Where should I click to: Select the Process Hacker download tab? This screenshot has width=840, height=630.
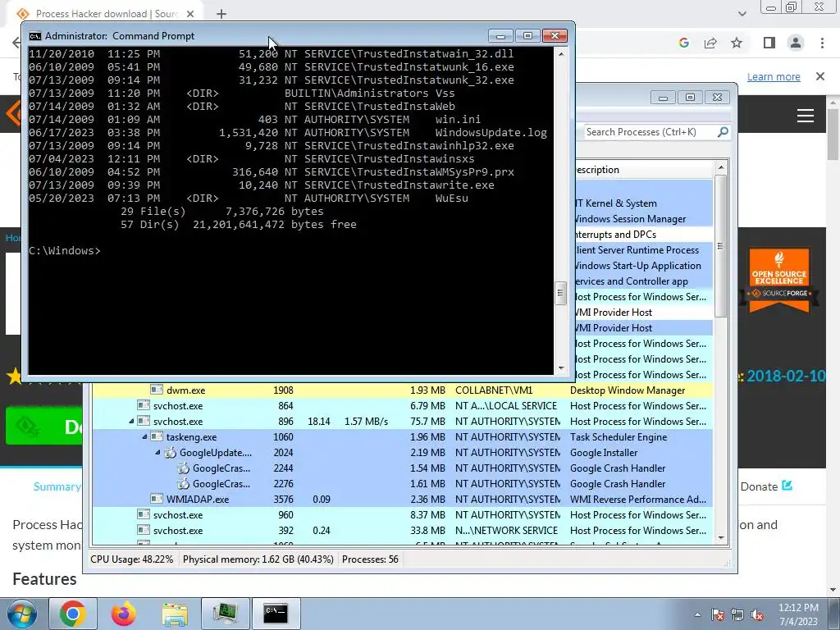coord(106,14)
